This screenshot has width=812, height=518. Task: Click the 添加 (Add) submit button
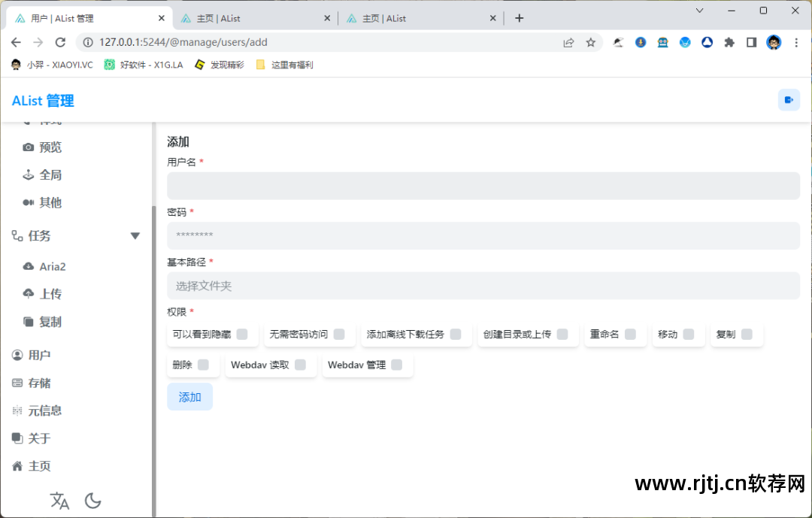tap(189, 396)
